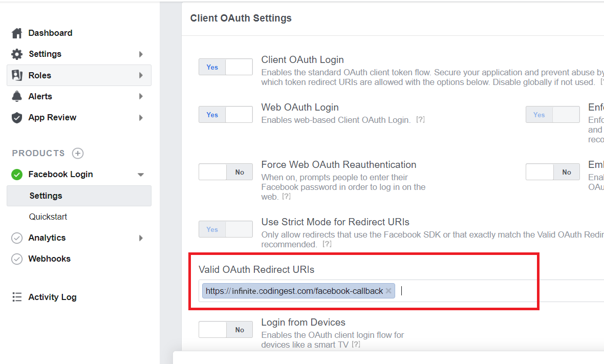
Task: Open help tooltip for Web OAuth Login
Action: [x=420, y=120]
